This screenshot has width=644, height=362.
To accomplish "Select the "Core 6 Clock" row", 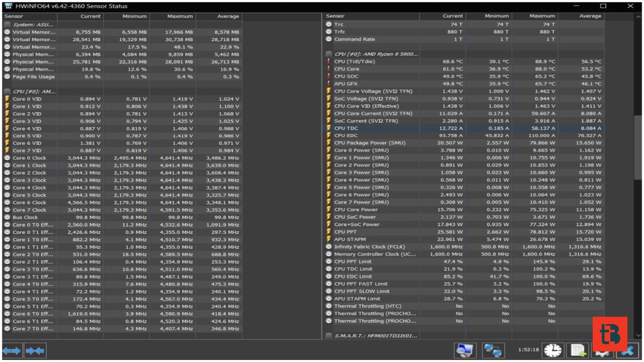I will point(123,203).
